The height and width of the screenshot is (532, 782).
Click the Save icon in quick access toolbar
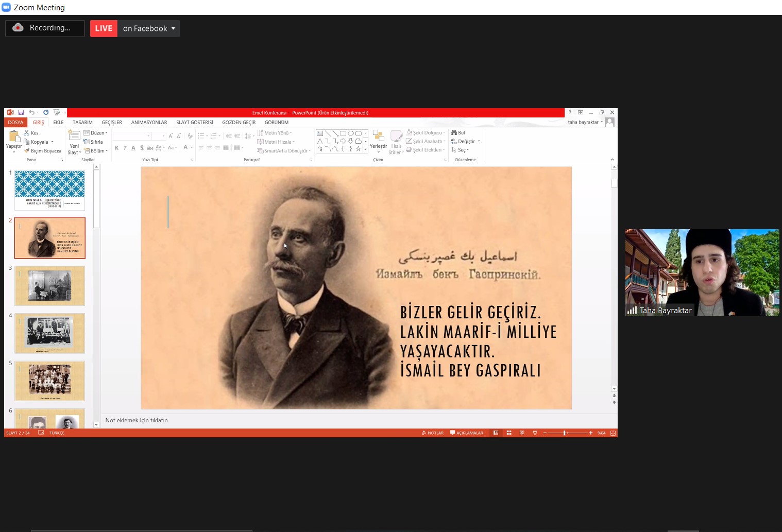pos(21,112)
